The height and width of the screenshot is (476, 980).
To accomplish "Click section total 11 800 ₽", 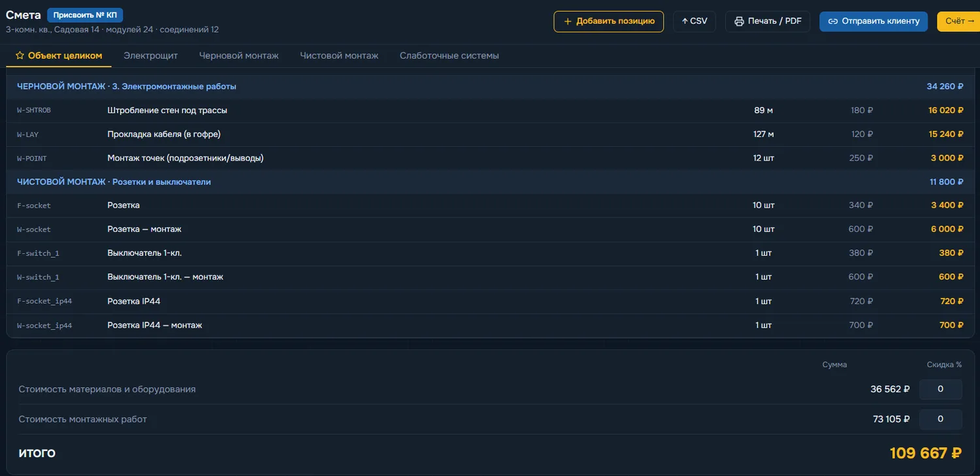I will coord(947,182).
